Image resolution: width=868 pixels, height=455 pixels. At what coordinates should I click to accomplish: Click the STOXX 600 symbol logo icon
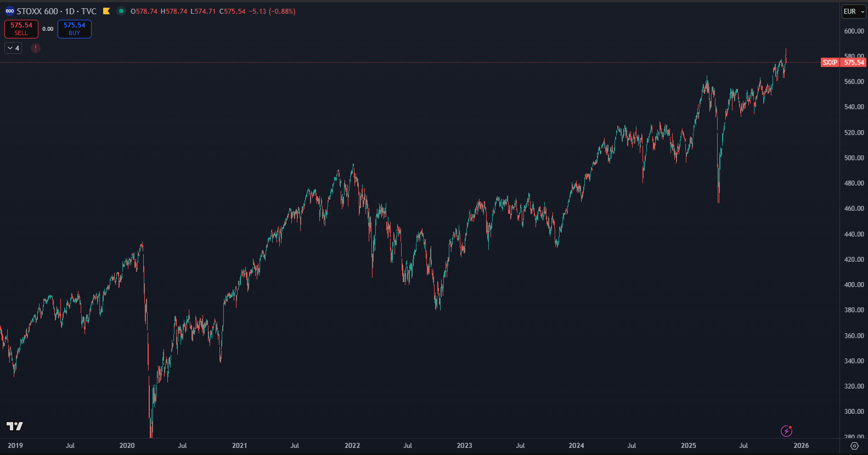[x=9, y=11]
